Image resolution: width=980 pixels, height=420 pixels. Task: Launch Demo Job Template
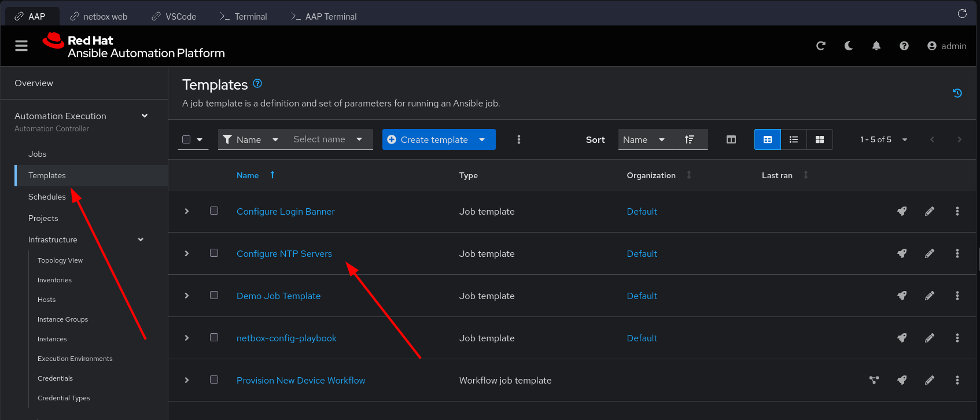(902, 296)
